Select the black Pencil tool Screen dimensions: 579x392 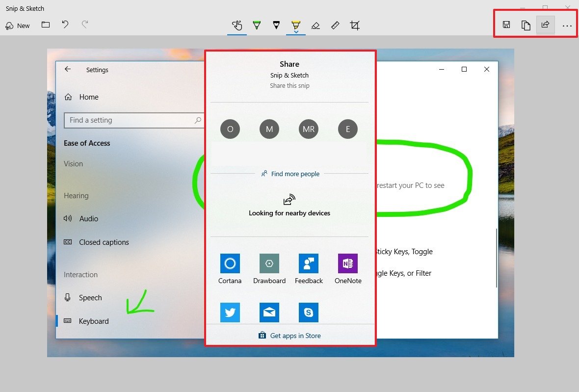click(x=276, y=25)
